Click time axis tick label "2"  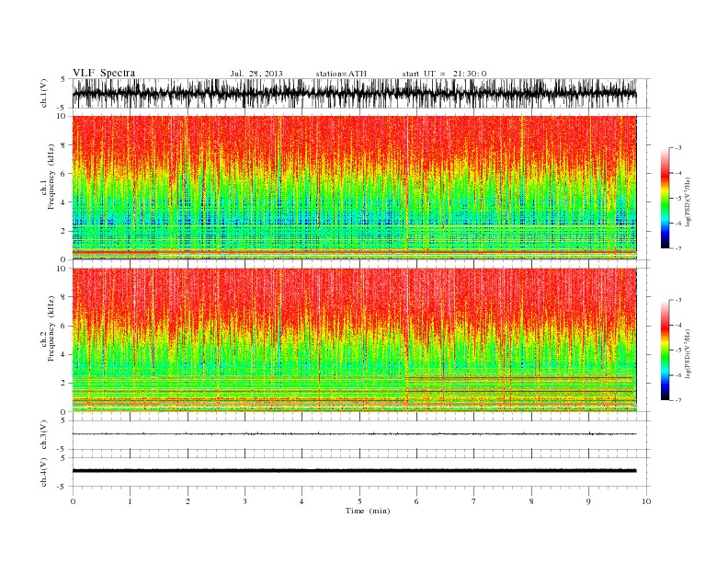(x=188, y=501)
